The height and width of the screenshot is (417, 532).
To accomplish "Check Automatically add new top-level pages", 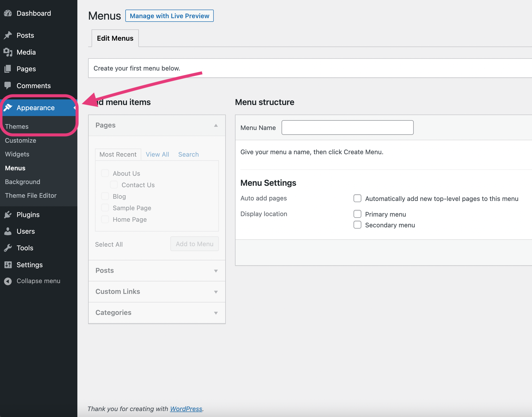I will coord(357,198).
